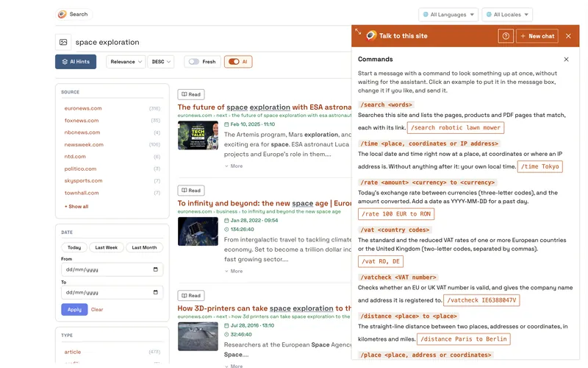
Task: Filter by source townhall.com
Action: [x=82, y=193]
